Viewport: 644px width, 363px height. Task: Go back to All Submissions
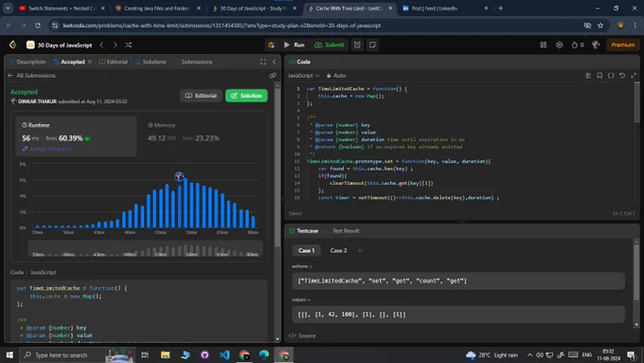click(x=31, y=76)
